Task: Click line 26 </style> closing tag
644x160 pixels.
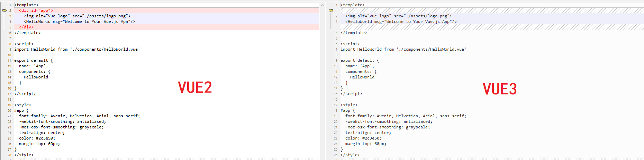Action: point(350,155)
